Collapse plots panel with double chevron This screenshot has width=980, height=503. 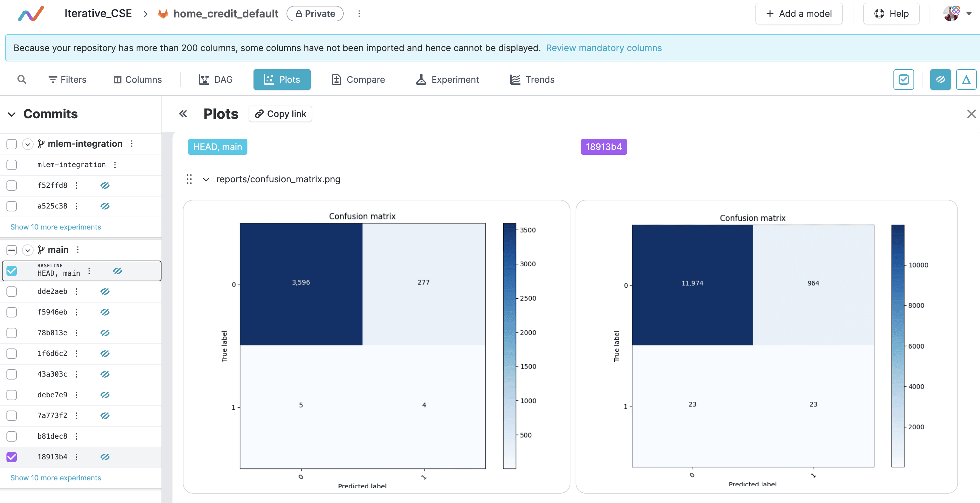pos(183,114)
